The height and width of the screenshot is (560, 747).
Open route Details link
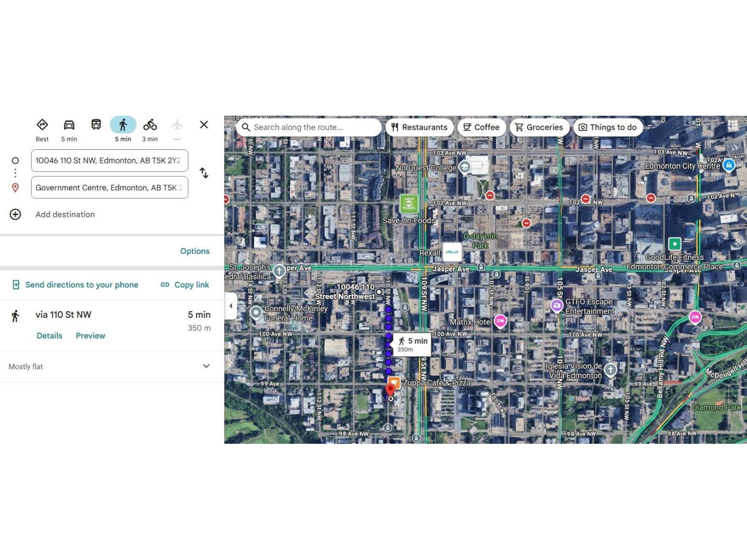tap(49, 336)
